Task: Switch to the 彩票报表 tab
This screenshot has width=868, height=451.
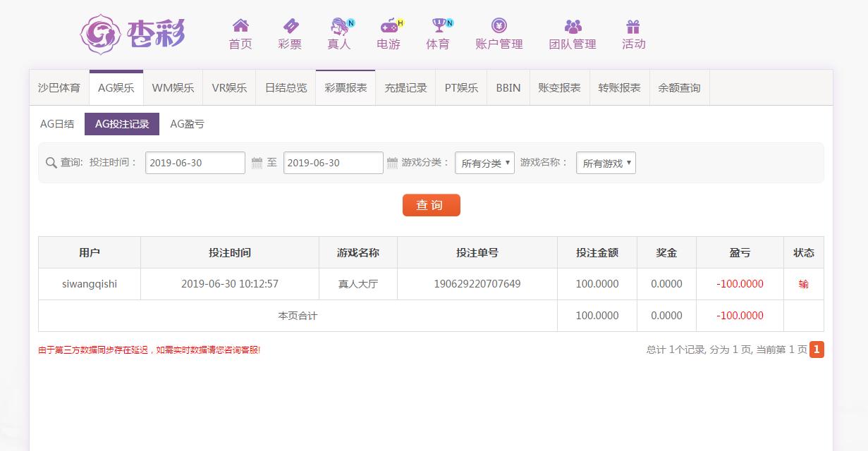Action: (x=346, y=88)
